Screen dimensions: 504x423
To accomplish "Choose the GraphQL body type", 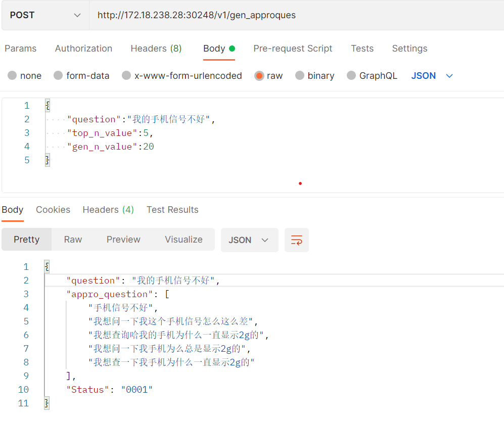I will (x=372, y=76).
